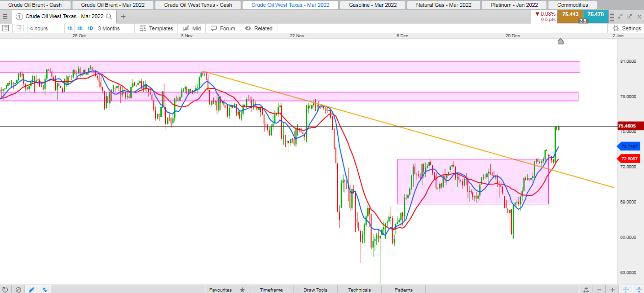Open chart Settings
The image size is (644, 293).
[627, 28]
